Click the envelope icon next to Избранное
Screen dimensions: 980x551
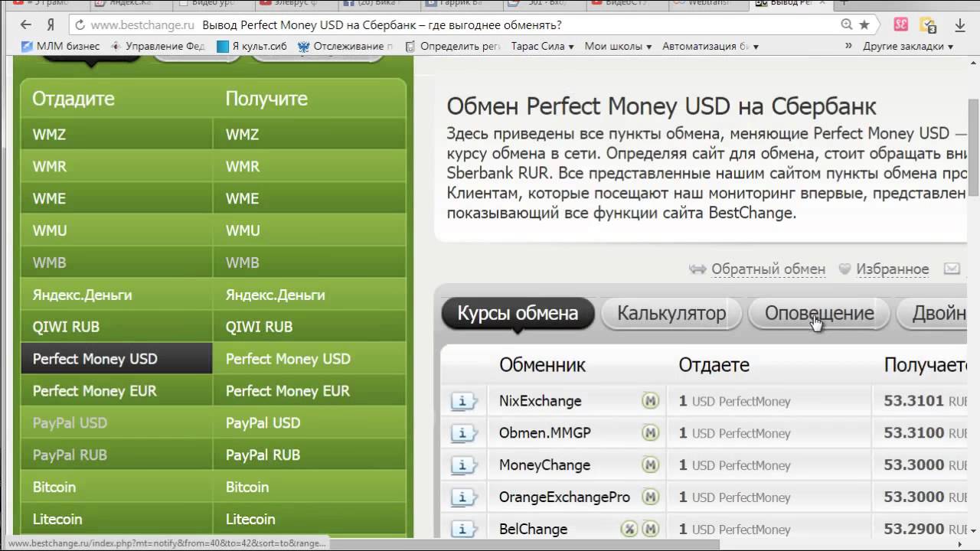tap(952, 269)
